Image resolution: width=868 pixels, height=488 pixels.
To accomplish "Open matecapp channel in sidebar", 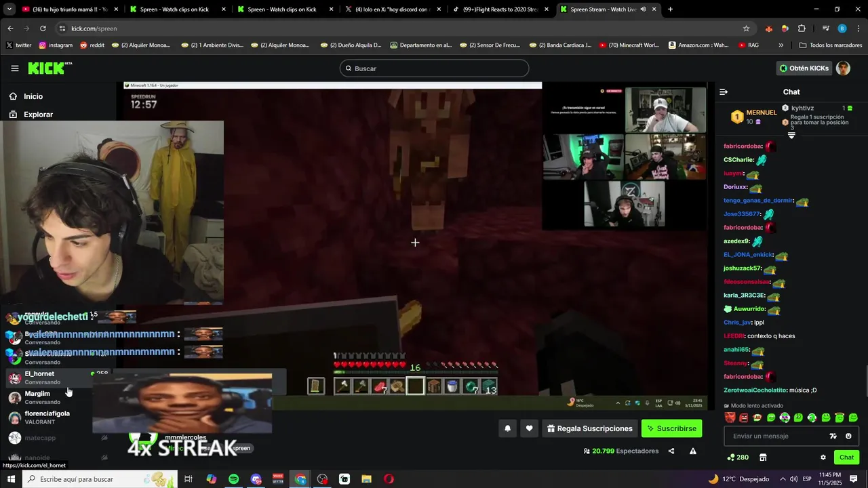I will (x=57, y=438).
